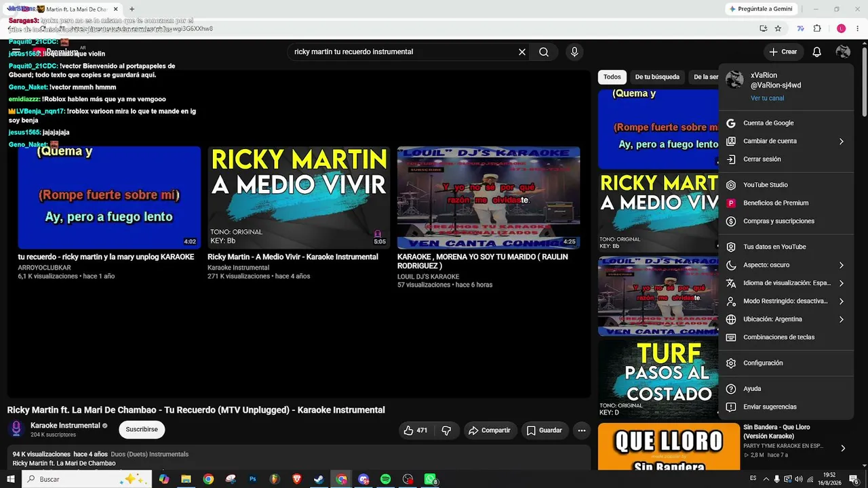
Task: Click the taskbar volume speaker icon
Action: coord(798,479)
